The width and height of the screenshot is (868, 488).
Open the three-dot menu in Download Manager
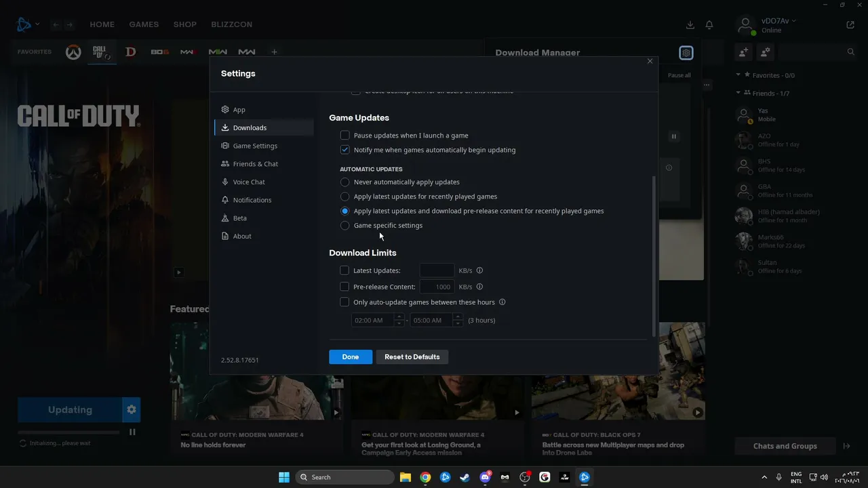[x=707, y=85]
